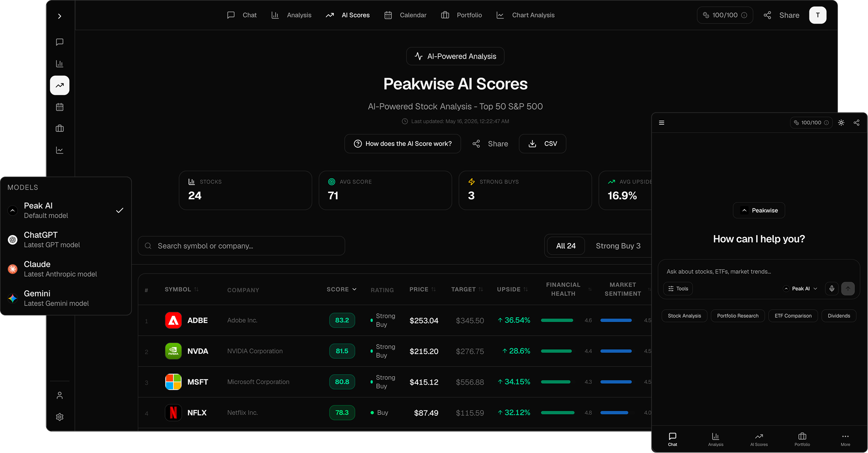Click ADBE financial health green bar
This screenshot has height=453, width=868.
(x=557, y=320)
